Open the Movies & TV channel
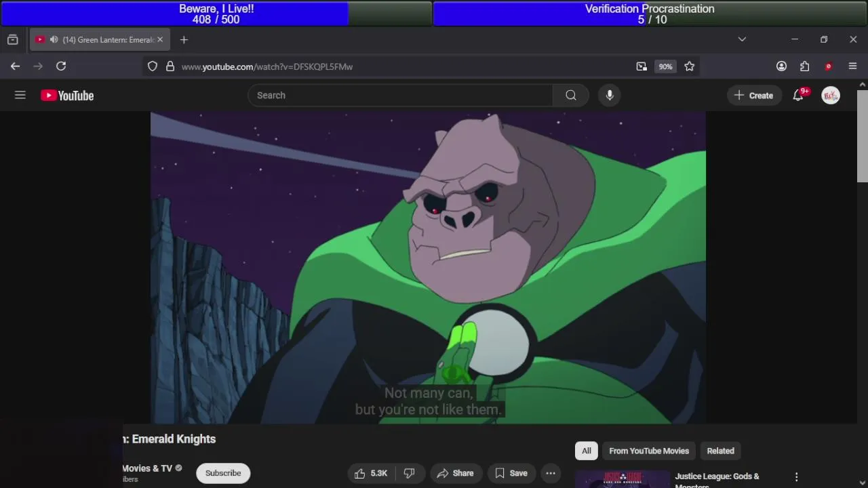The image size is (868, 488). point(147,468)
